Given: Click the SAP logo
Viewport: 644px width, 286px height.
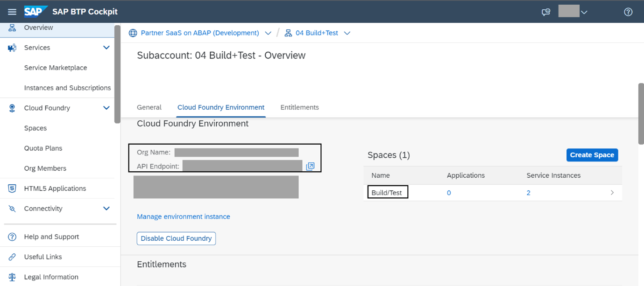Looking at the screenshot, I should click(35, 11).
